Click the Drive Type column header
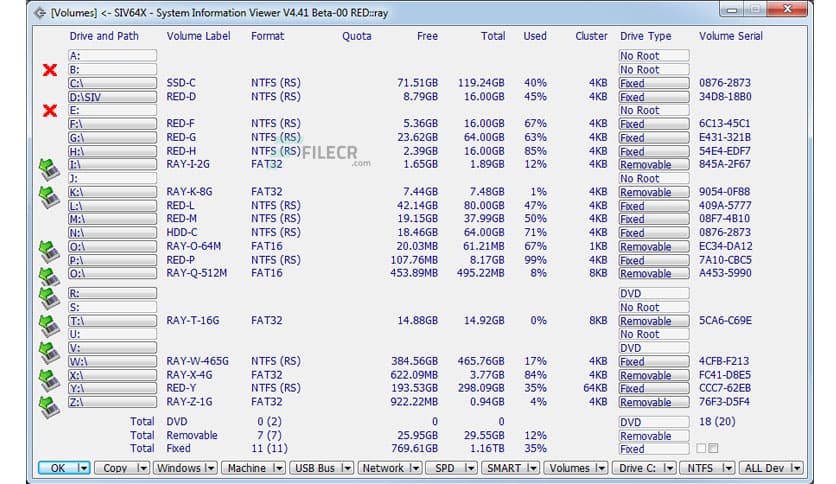836x484 pixels. click(646, 36)
